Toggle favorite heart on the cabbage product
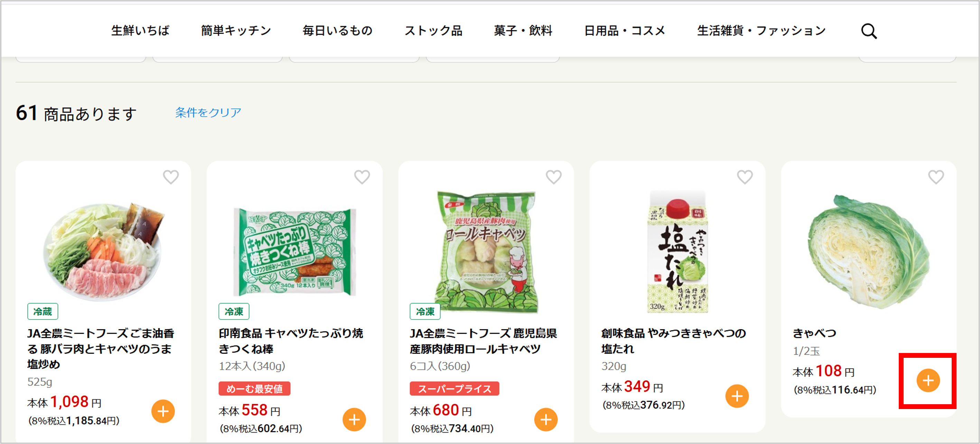This screenshot has width=980, height=444. [x=936, y=177]
